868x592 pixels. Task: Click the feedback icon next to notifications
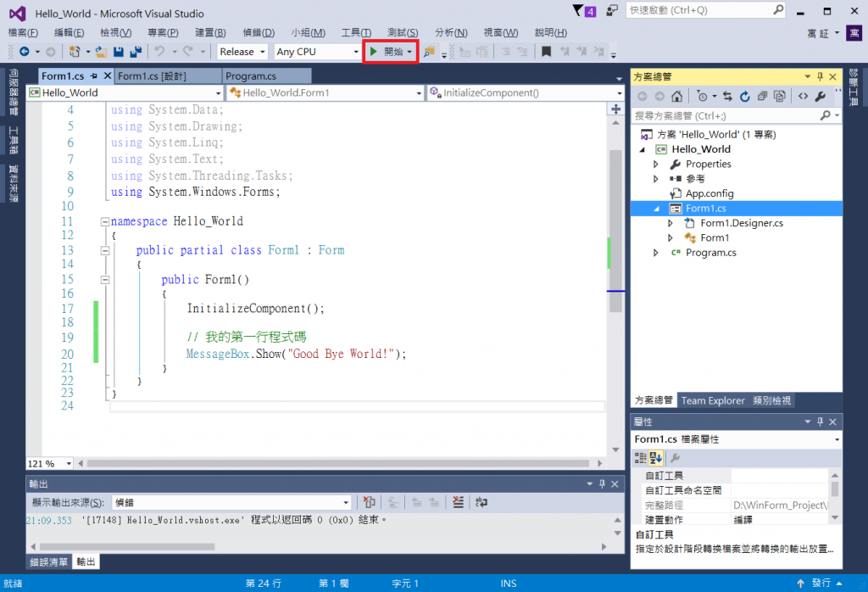tap(612, 10)
